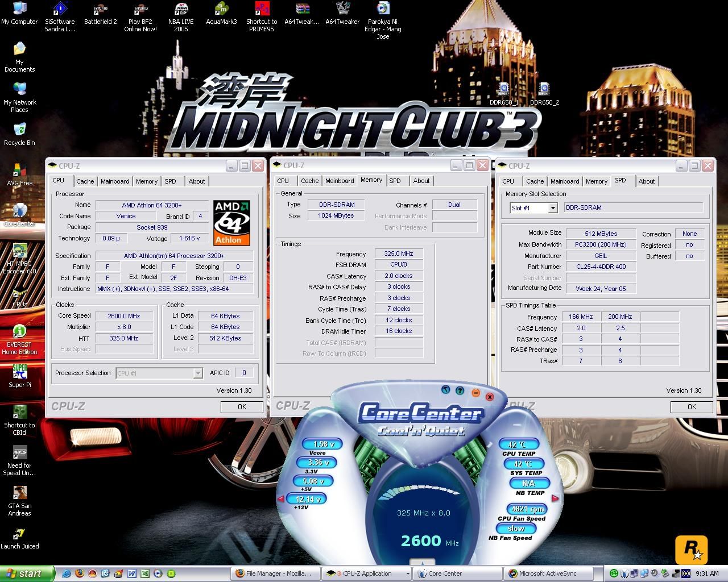Click the system tray clock 9:31 AM
Image resolution: width=728 pixels, height=582 pixels.
pos(707,574)
